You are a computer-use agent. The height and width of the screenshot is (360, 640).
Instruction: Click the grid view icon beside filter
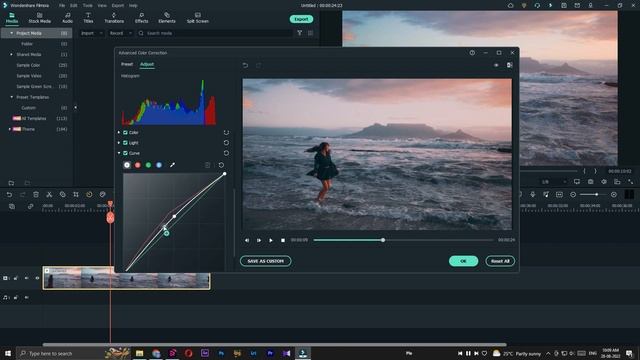(x=311, y=33)
